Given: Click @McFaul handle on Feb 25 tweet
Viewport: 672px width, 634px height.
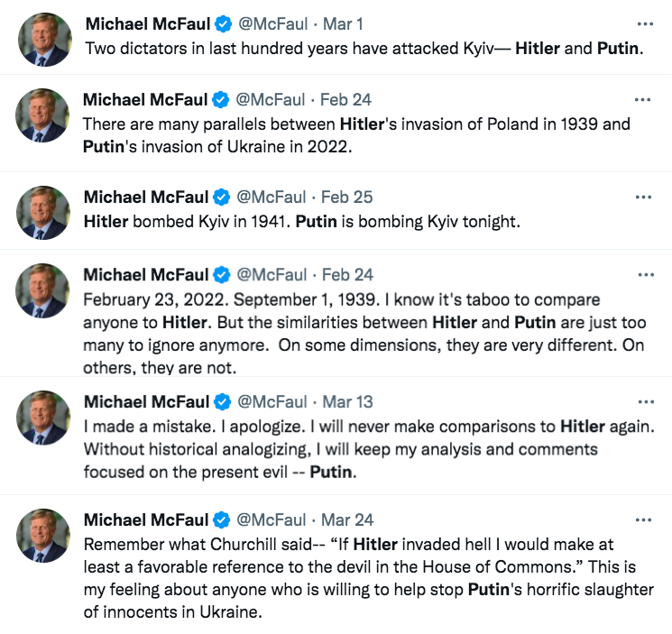Looking at the screenshot, I should tap(271, 197).
